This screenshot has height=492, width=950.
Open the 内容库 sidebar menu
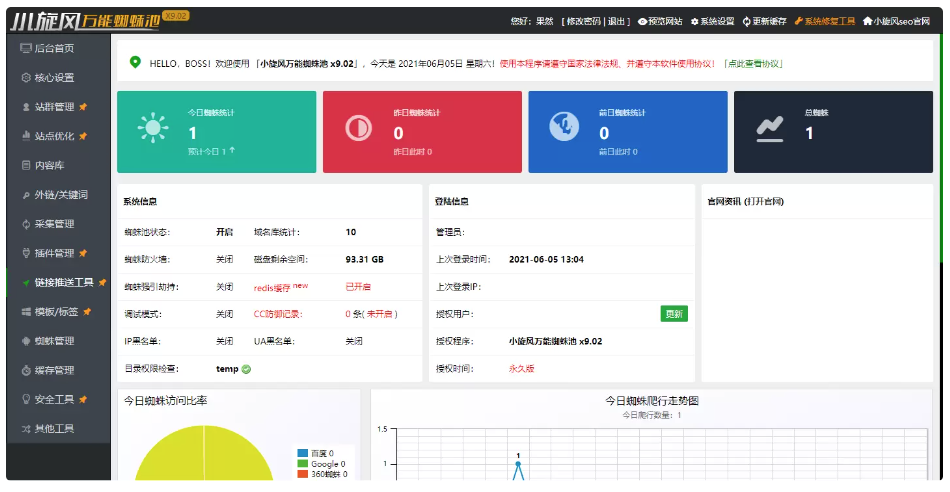coord(59,165)
